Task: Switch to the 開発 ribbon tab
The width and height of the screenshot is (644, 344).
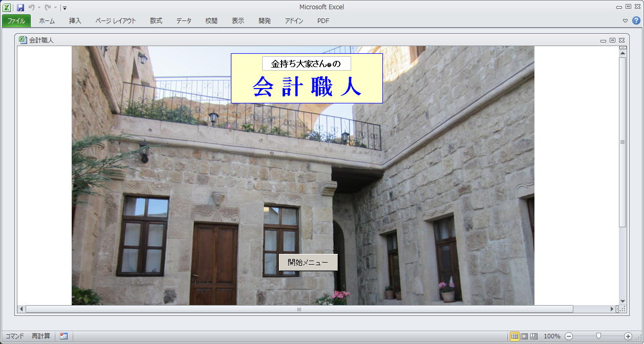Action: click(265, 21)
